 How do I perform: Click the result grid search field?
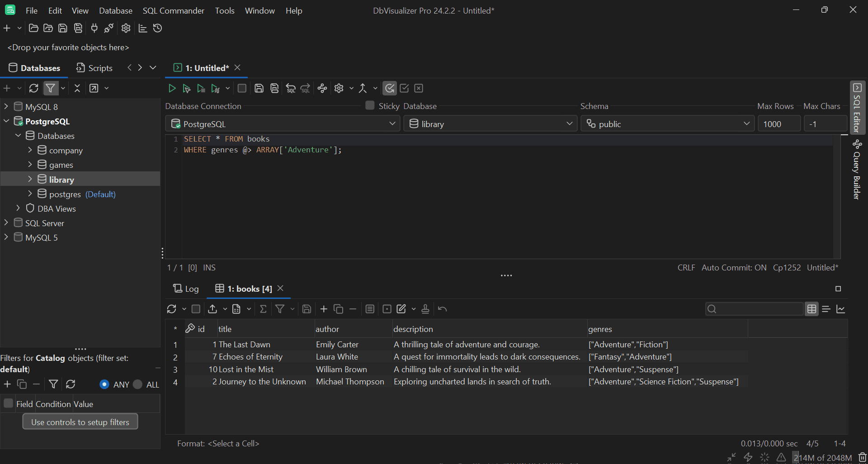tap(755, 309)
